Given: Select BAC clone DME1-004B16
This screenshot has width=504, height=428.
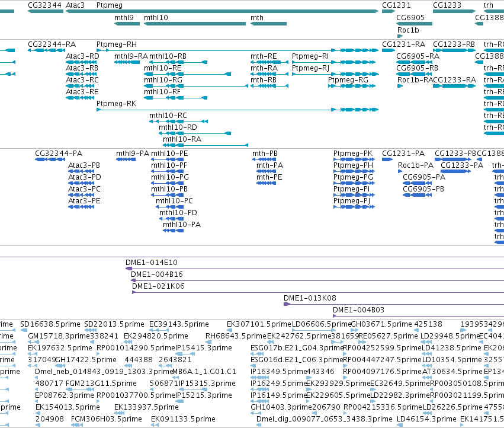Looking at the screenshot, I should tap(157, 274).
